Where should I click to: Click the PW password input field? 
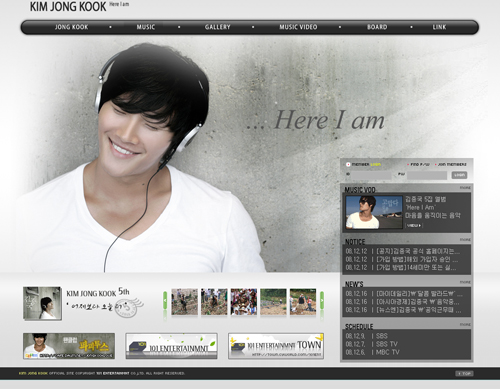pyautogui.click(x=427, y=175)
